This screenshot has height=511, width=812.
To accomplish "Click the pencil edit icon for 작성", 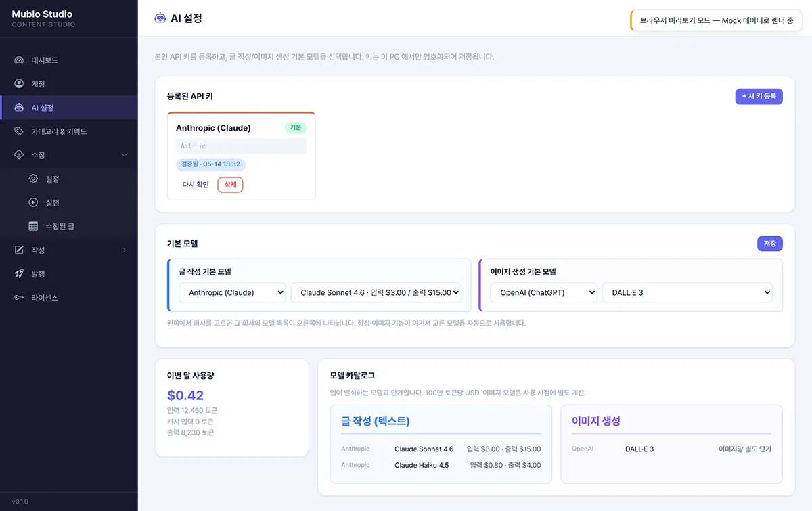I will tap(19, 250).
